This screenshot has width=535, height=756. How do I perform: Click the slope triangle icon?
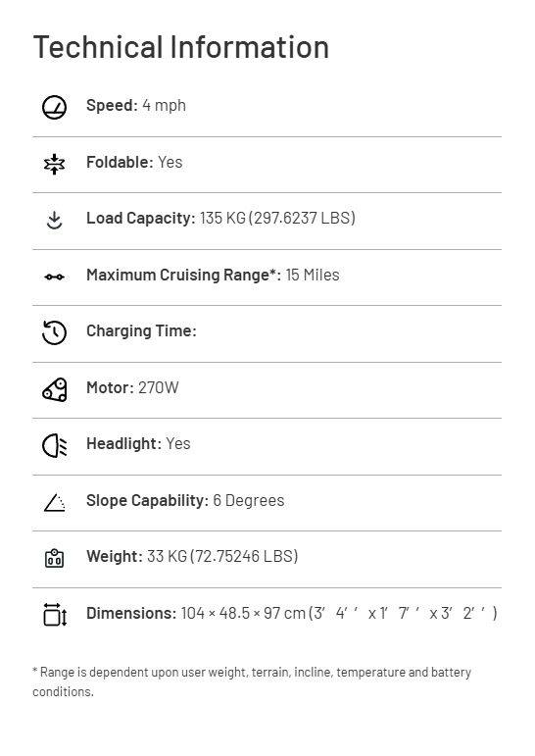[x=55, y=502]
